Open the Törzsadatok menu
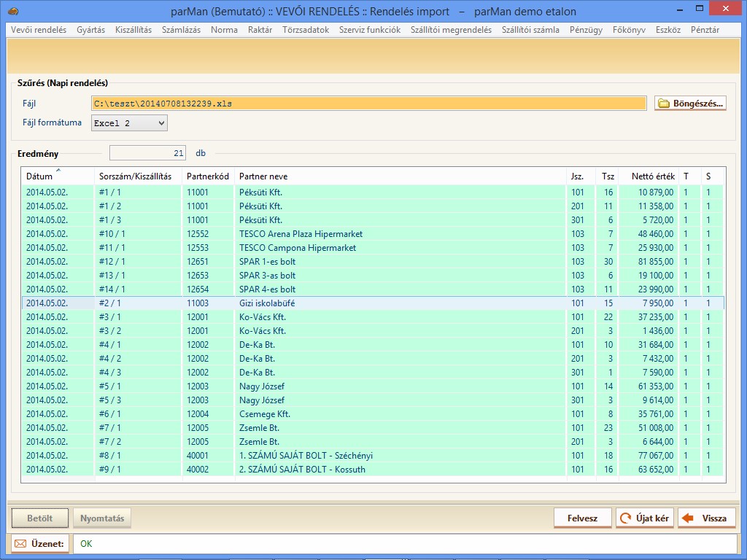This screenshot has height=560, width=747. pos(306,29)
